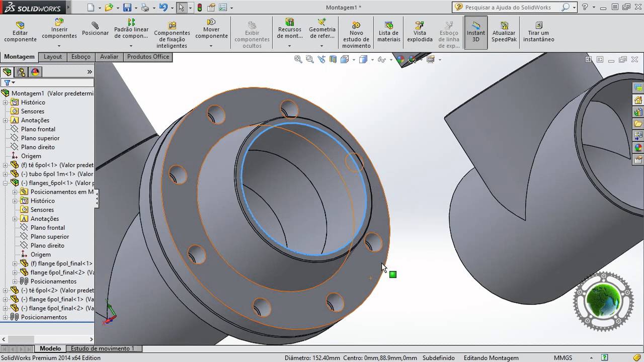Image resolution: width=644 pixels, height=362 pixels.
Task: Toggle the Instant 3D button
Action: (475, 32)
